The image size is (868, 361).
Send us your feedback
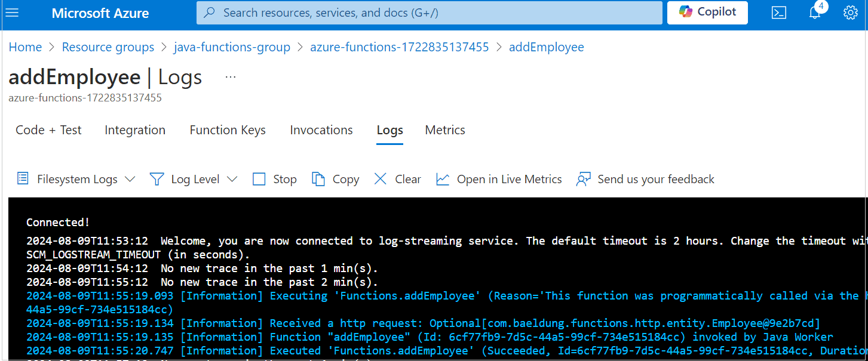(x=645, y=179)
